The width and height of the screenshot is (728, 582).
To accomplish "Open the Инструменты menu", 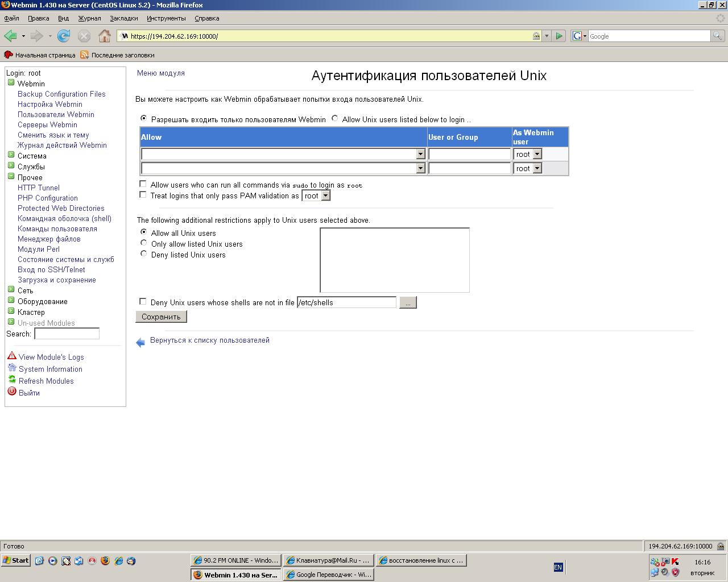I will coord(166,18).
